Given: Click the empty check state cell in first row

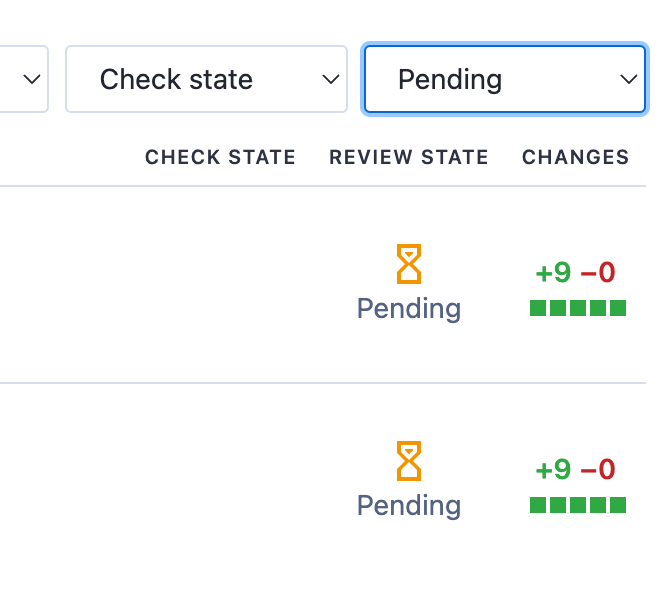Looking at the screenshot, I should pos(220,285).
